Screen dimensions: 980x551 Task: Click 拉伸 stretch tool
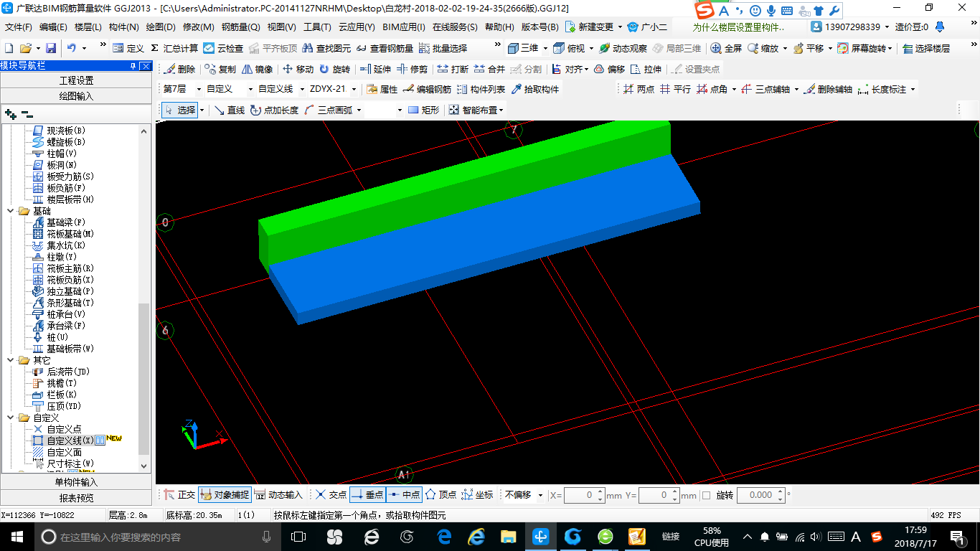(646, 69)
